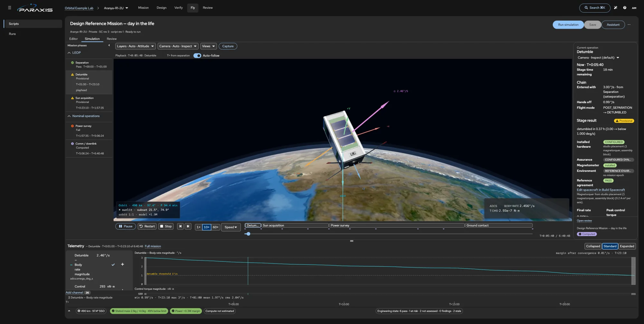Click the telemetry panel resize handle icon
Viewport: 644px width, 324px height.
pos(352,241)
